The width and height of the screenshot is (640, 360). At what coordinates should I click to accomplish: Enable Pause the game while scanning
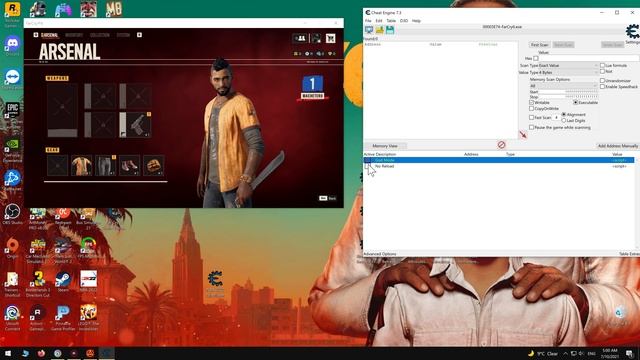[531, 127]
